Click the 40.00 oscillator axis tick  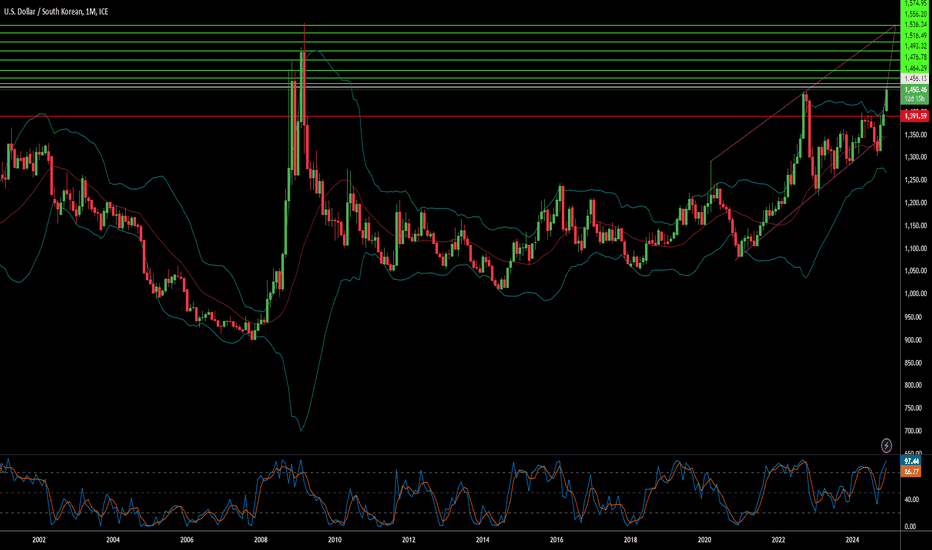pos(911,499)
